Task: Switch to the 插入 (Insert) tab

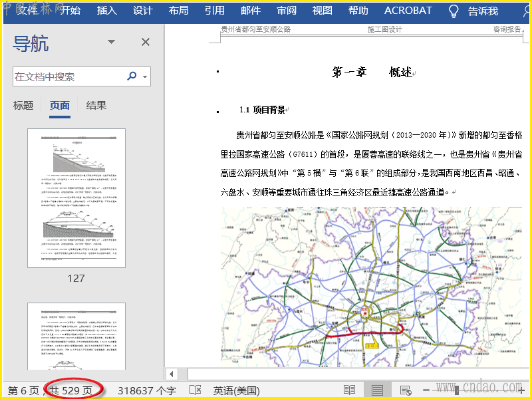Action: [106, 11]
